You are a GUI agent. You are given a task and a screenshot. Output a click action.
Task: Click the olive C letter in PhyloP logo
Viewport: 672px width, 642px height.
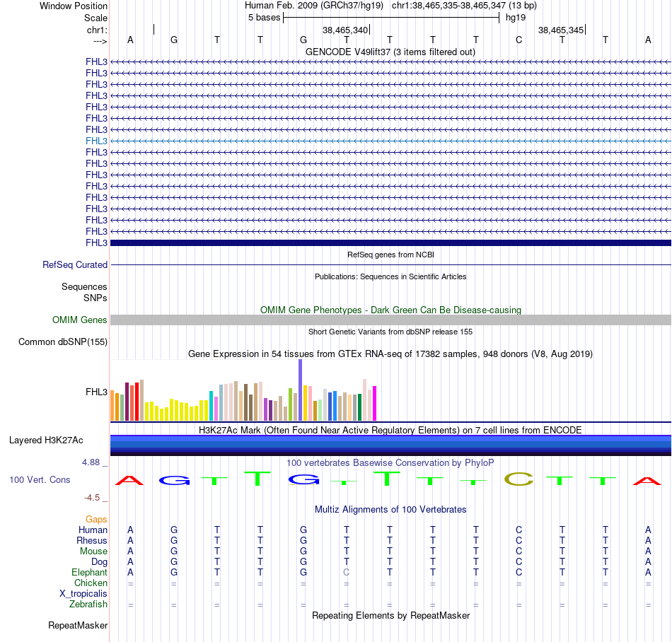pyautogui.click(x=519, y=479)
